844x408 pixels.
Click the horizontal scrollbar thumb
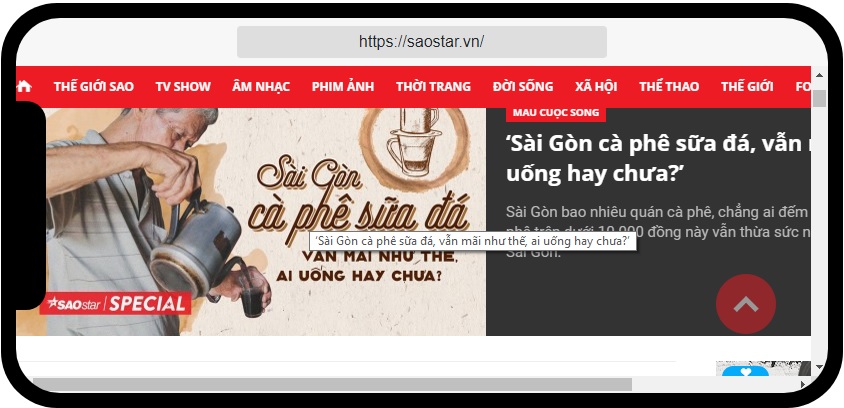click(332, 384)
